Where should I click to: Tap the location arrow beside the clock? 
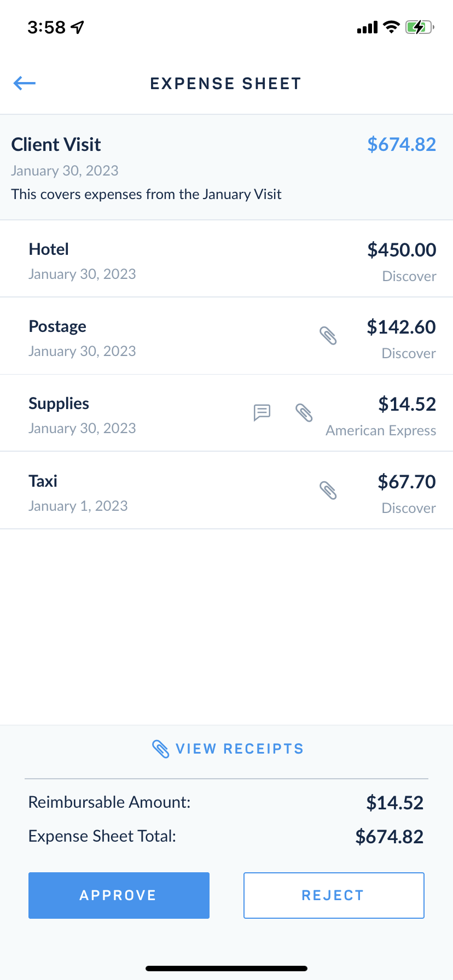pos(78,27)
